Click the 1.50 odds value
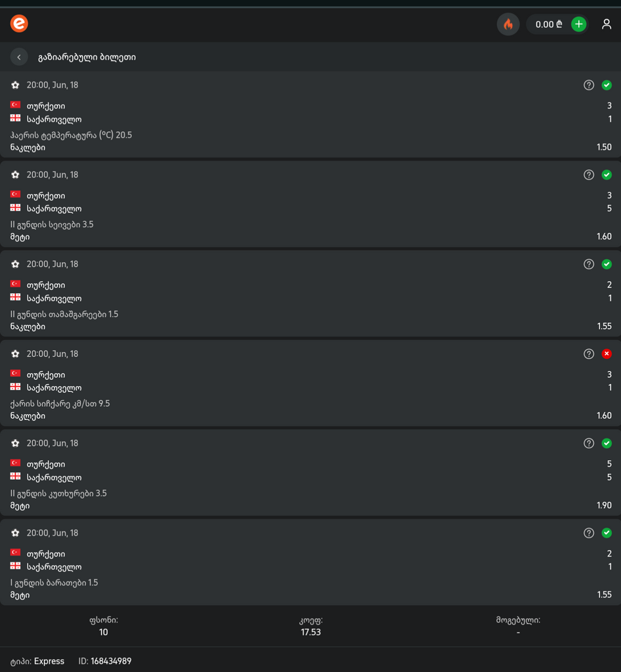Image resolution: width=621 pixels, height=672 pixels. click(x=604, y=148)
